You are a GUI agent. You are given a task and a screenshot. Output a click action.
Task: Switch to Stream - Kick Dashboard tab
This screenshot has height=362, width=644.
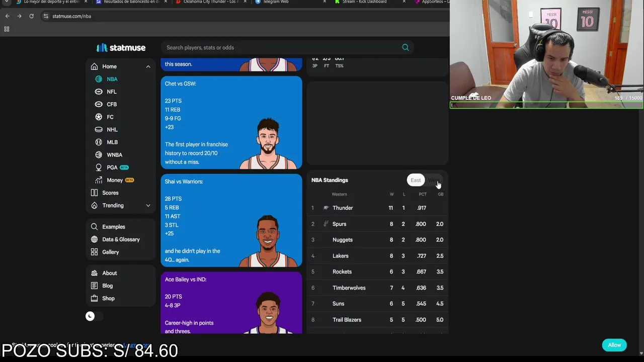click(364, 2)
